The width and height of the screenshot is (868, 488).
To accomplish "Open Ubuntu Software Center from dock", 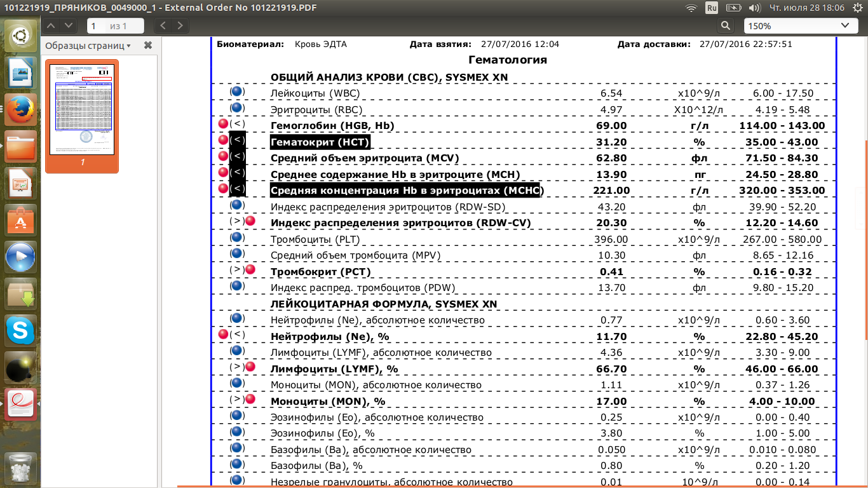I will click(x=21, y=220).
